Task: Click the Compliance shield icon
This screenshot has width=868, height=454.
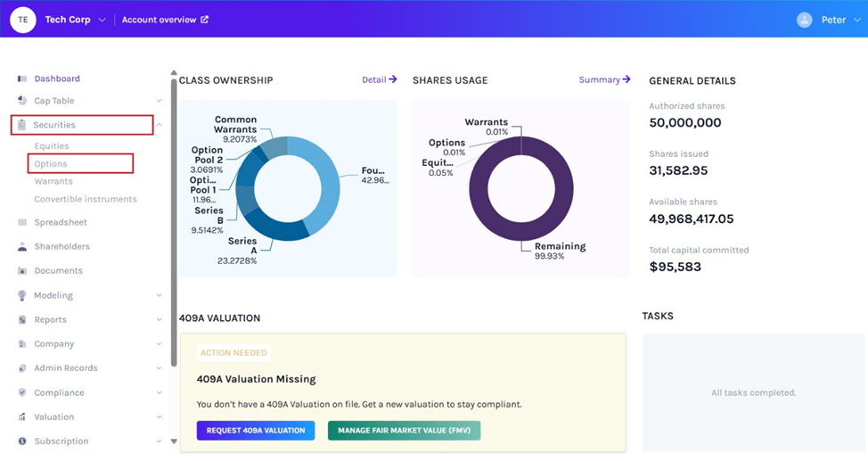Action: click(22, 392)
